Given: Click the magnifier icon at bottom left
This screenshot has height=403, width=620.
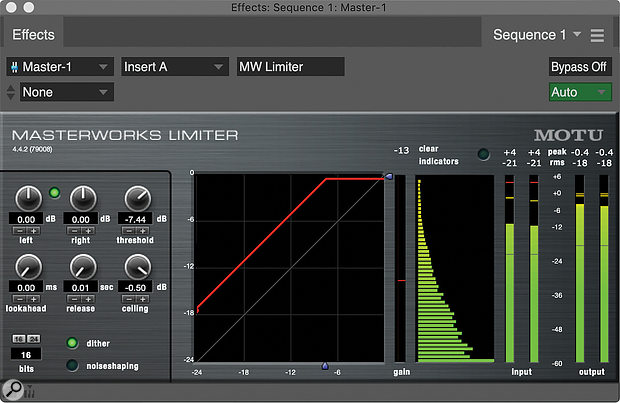Looking at the screenshot, I should 13,388.
